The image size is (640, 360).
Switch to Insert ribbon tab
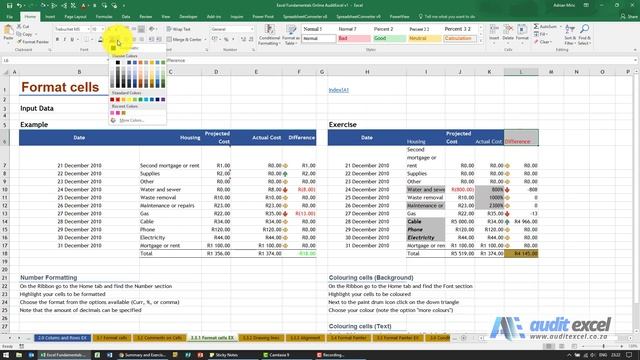click(50, 17)
